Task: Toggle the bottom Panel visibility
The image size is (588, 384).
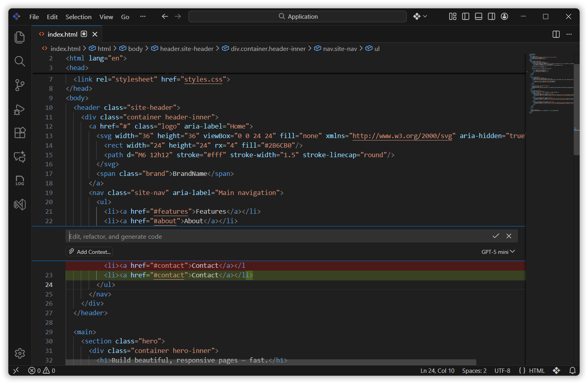Action: [478, 16]
